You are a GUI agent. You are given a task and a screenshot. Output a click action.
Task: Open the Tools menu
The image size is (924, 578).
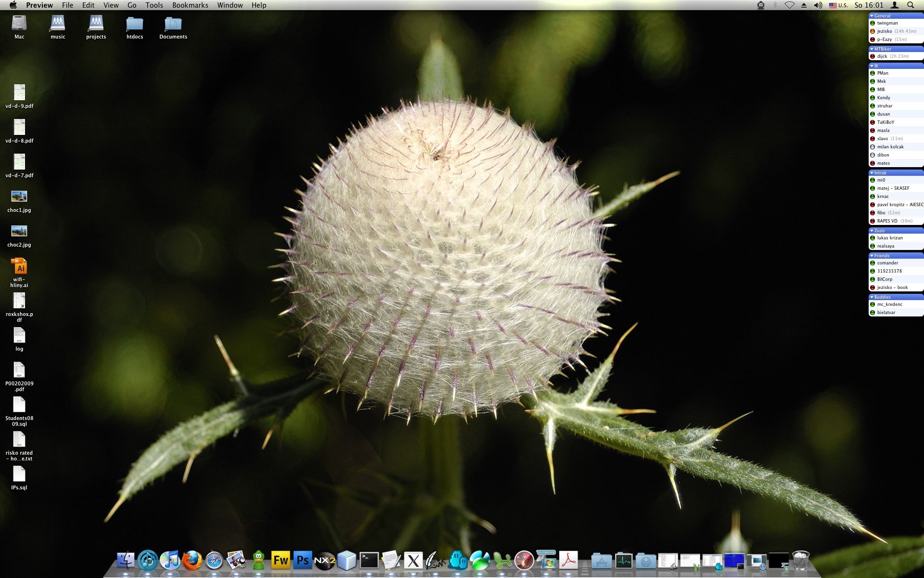point(154,5)
